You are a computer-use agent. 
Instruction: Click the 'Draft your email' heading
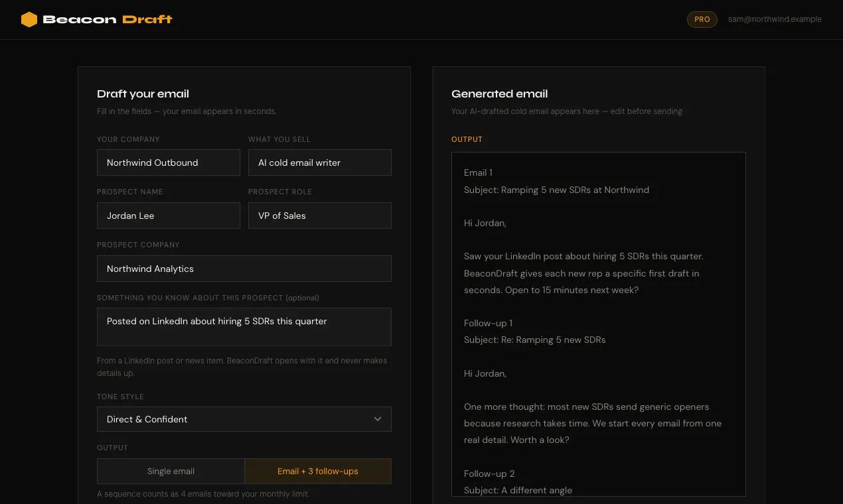(143, 94)
